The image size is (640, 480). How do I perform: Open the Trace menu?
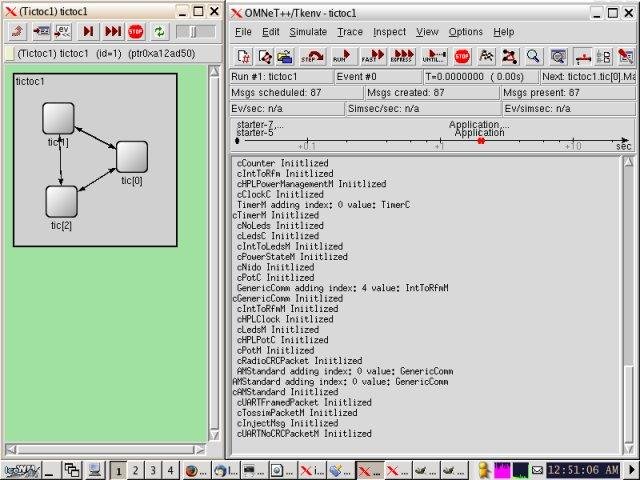pos(350,32)
